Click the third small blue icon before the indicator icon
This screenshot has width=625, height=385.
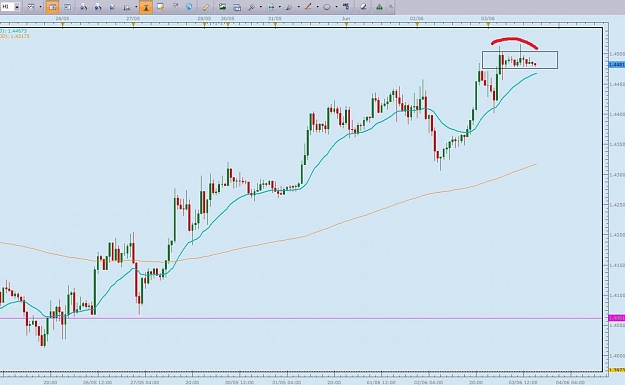coord(112,7)
